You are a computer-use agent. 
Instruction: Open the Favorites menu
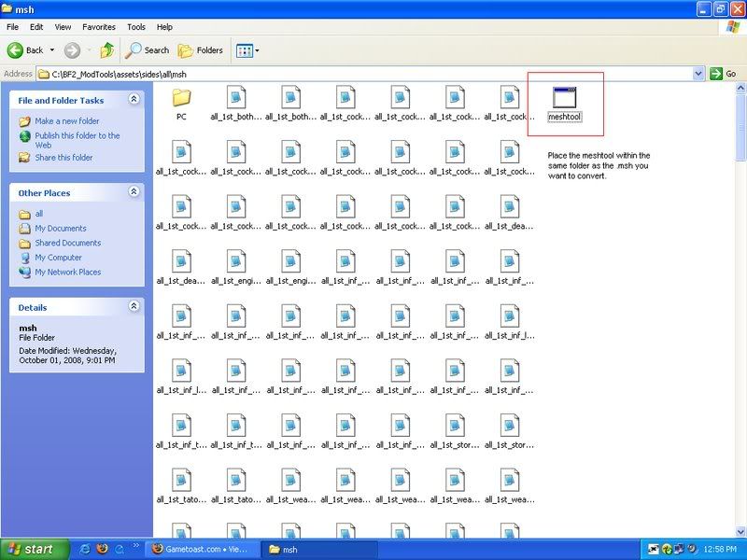[99, 27]
